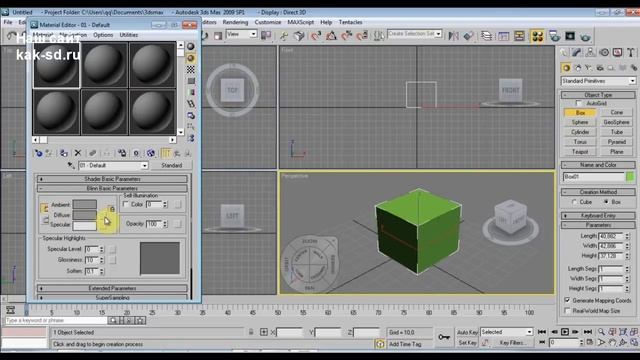Click the Backlight icon in Material Editor
The height and width of the screenshot is (360, 640).
(191, 58)
